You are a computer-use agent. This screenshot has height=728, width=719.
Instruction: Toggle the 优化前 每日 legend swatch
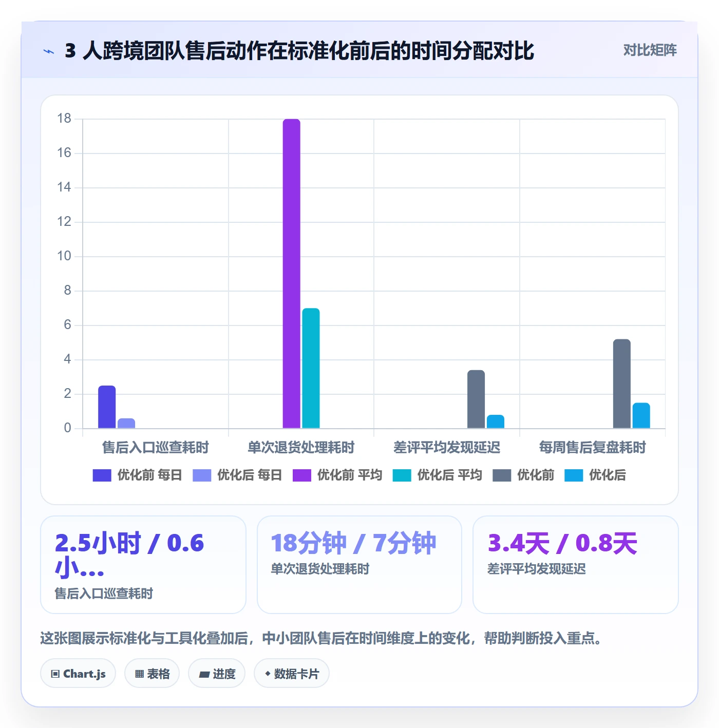[102, 475]
